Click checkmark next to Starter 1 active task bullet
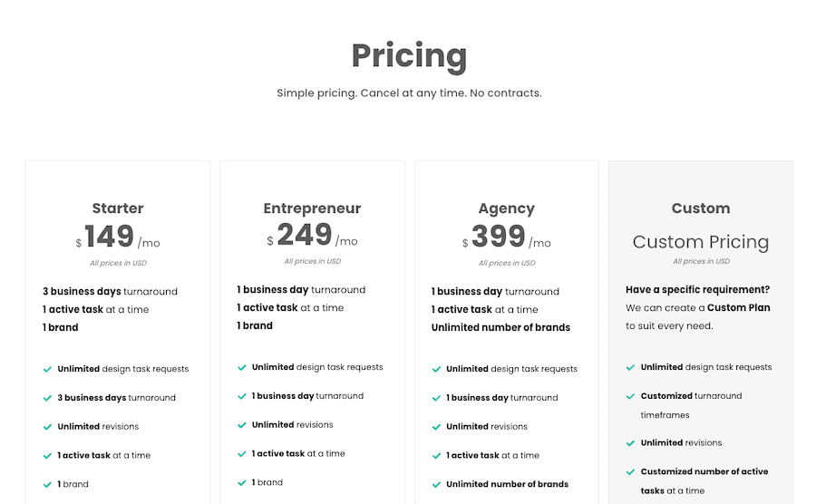This screenshot has height=504, width=816. coord(47,456)
